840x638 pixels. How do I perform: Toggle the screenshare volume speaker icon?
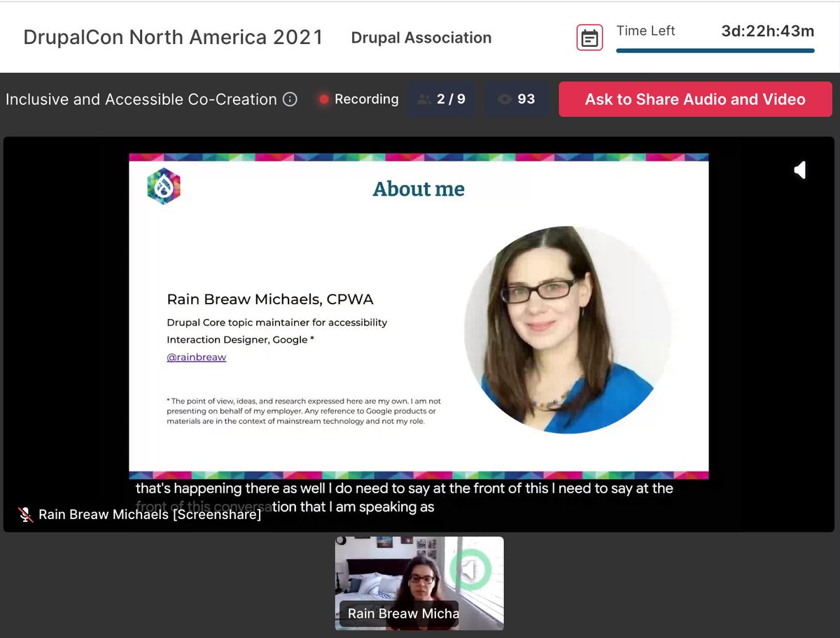click(800, 170)
